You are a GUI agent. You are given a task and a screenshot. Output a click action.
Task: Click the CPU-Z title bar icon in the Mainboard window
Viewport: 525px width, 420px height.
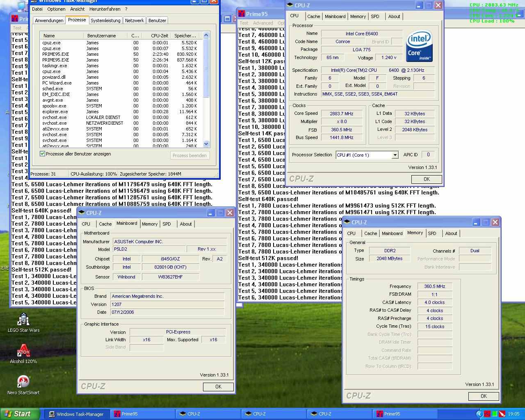82,213
